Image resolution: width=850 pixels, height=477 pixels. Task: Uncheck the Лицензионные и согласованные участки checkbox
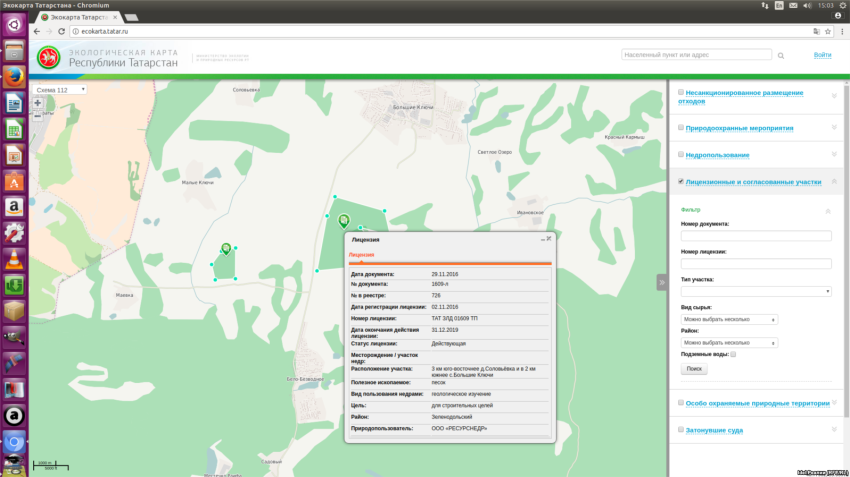click(x=681, y=182)
